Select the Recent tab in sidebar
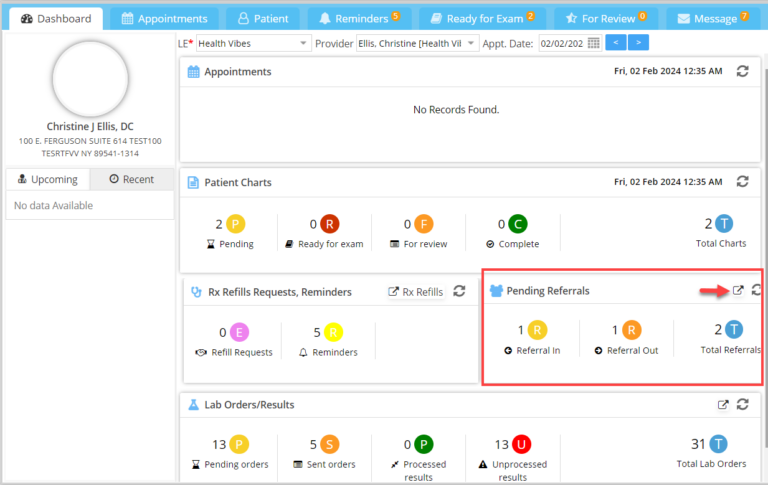 point(132,179)
